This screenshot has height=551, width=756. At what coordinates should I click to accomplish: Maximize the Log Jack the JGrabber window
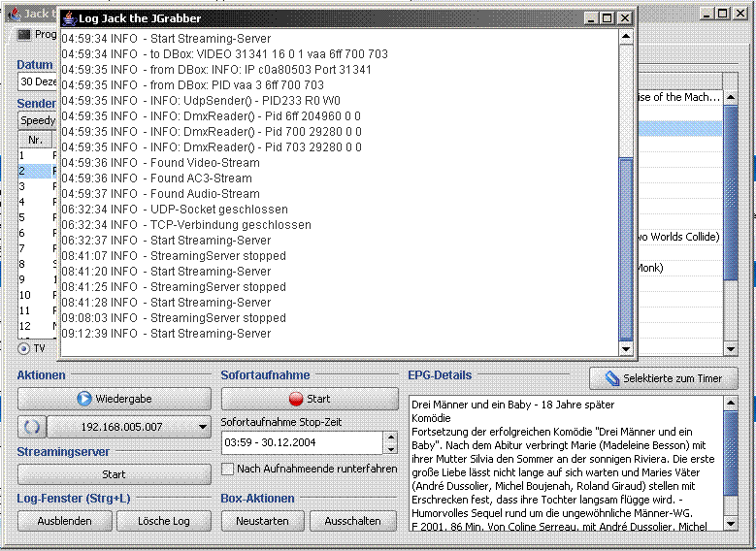pyautogui.click(x=608, y=18)
